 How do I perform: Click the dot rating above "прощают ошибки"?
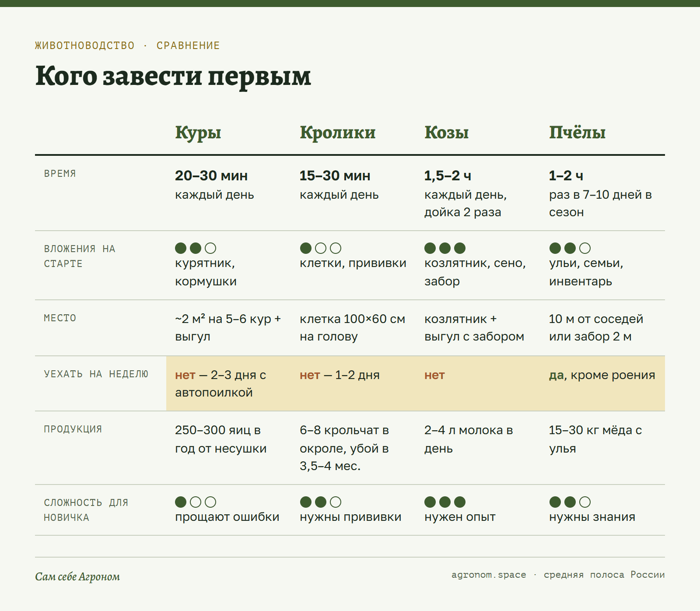coord(196,502)
